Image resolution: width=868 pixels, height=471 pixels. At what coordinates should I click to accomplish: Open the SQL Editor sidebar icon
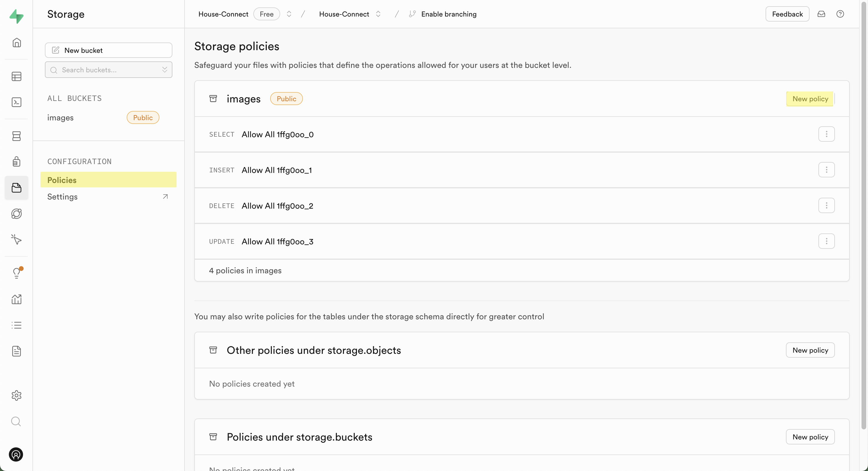coord(17,102)
